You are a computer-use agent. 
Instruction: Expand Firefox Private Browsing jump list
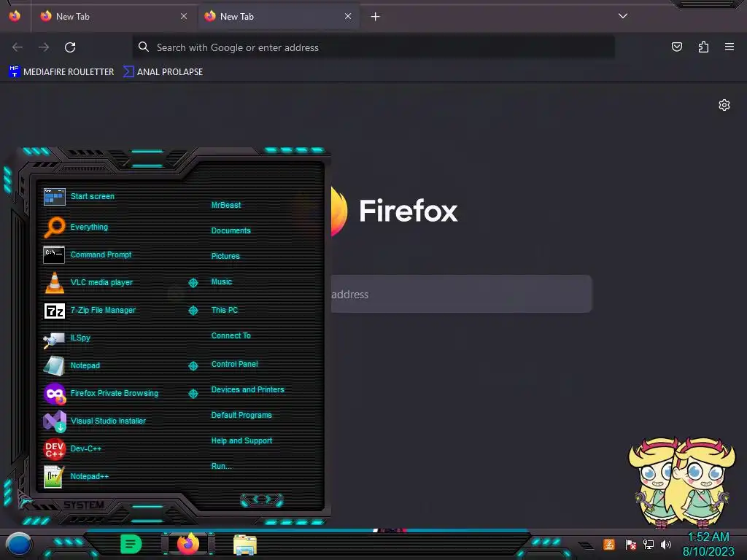193,393
